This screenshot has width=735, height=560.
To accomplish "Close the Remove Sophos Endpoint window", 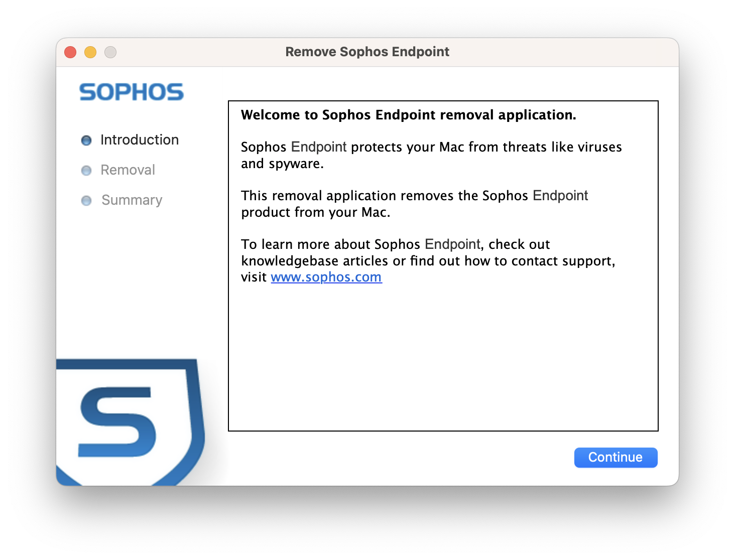I will pyautogui.click(x=70, y=52).
